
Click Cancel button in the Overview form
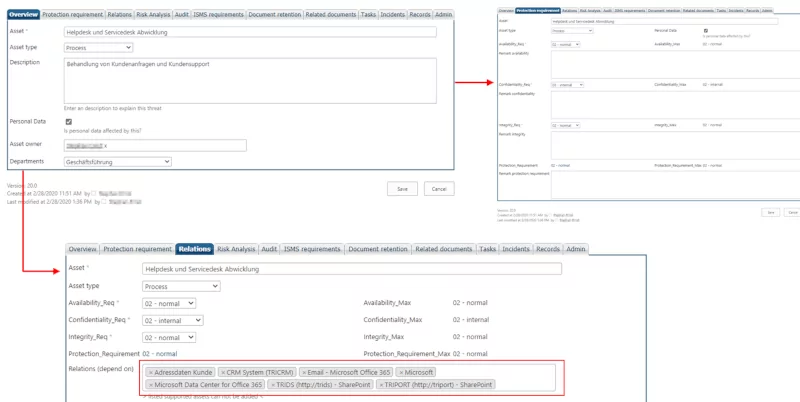pyautogui.click(x=438, y=188)
